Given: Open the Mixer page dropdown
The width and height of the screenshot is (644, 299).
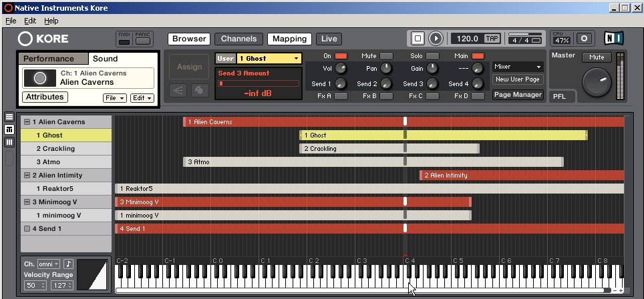Looking at the screenshot, I should [x=518, y=67].
